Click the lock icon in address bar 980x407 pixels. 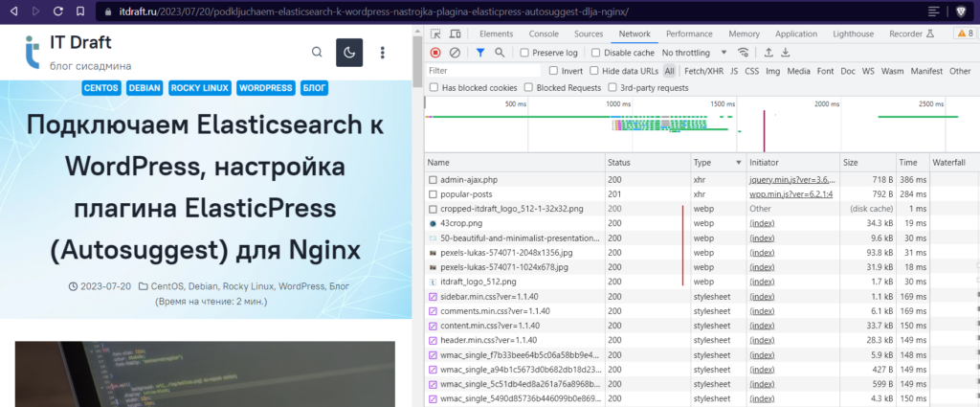click(x=106, y=11)
